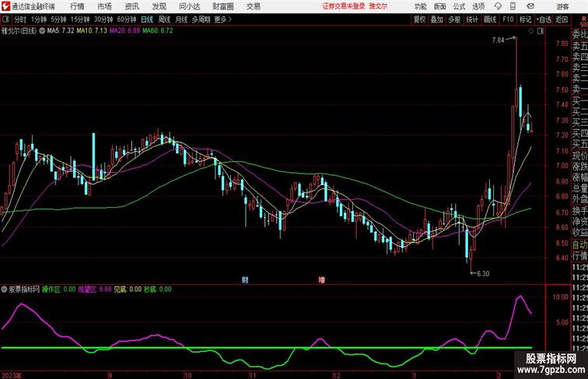Click the 证券交易未登录 login link
Viewport: 588px width, 379px height.
click(x=344, y=6)
